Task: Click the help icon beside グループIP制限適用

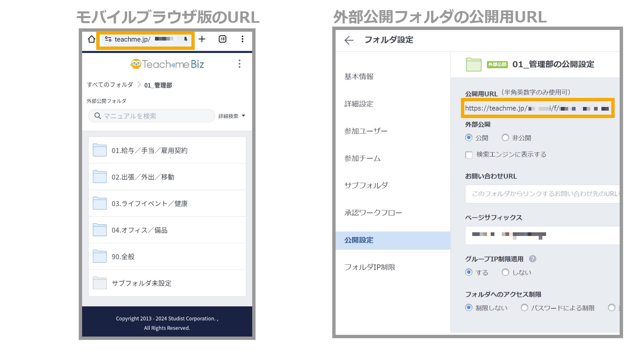Action: [x=532, y=259]
